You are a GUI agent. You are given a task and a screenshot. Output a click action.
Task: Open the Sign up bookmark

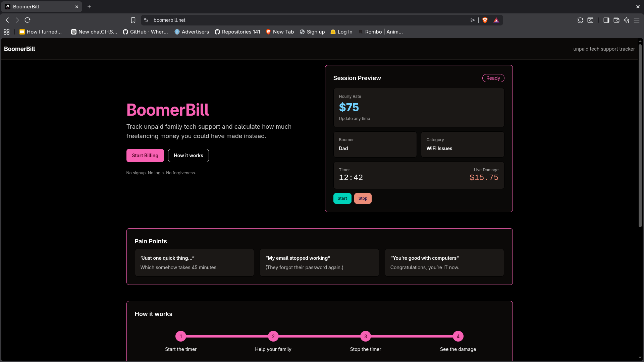[312, 32]
